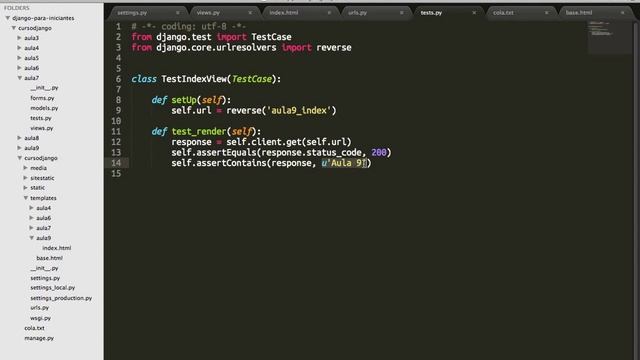Expand the aula6 folder under cursodjango
This screenshot has height=360, width=640.
click(20, 68)
